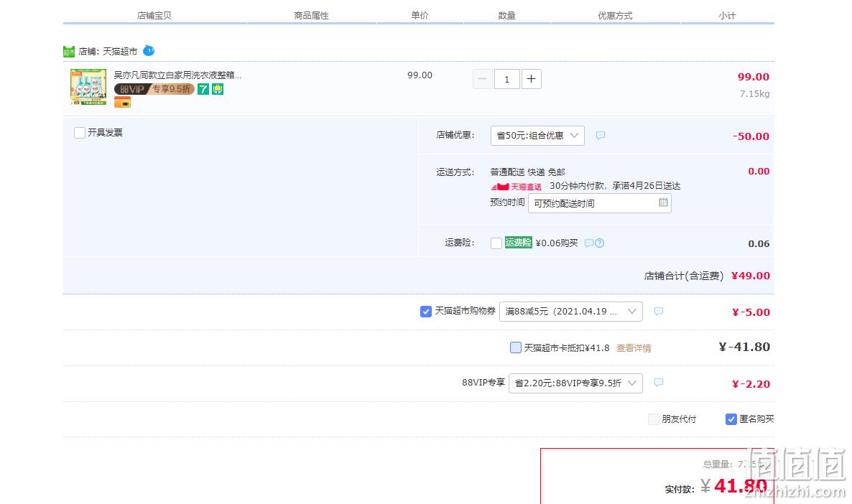Click the comment icon beside 88VIP dropdown
852x504 pixels.
click(659, 383)
